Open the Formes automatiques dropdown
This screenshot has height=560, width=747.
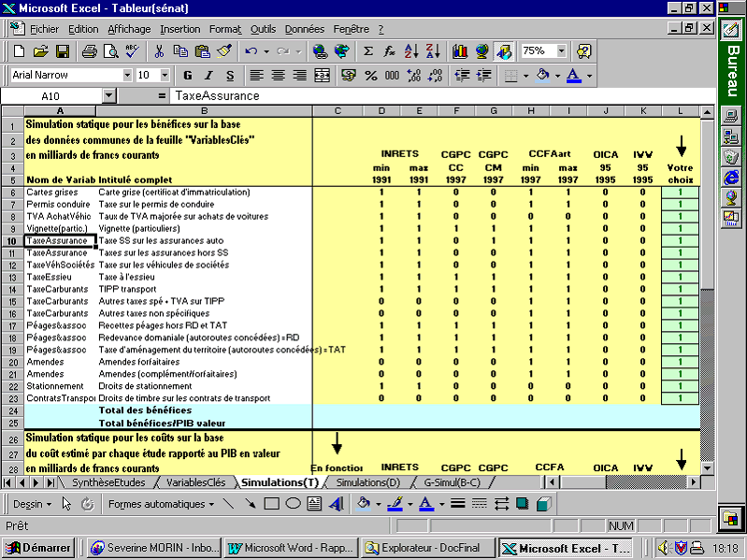(163, 504)
